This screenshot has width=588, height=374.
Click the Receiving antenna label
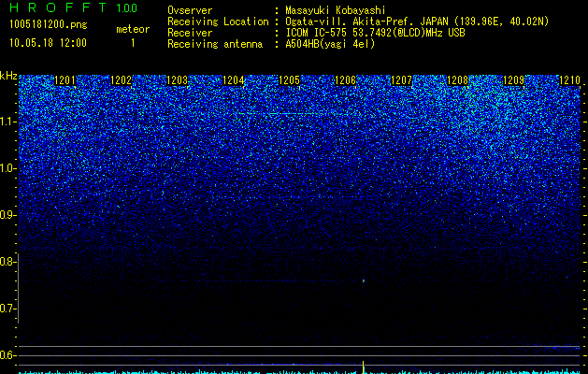215,44
